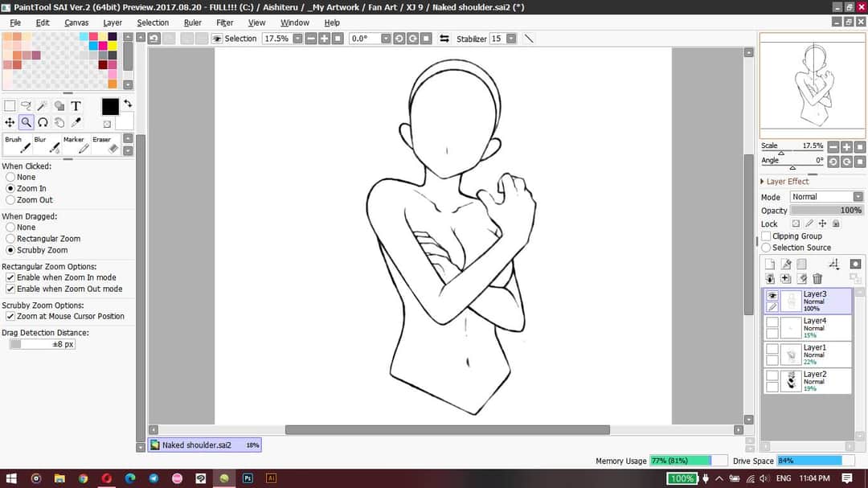The height and width of the screenshot is (488, 868).
Task: Toggle selection visibility eye in toolbar
Action: click(x=217, y=39)
